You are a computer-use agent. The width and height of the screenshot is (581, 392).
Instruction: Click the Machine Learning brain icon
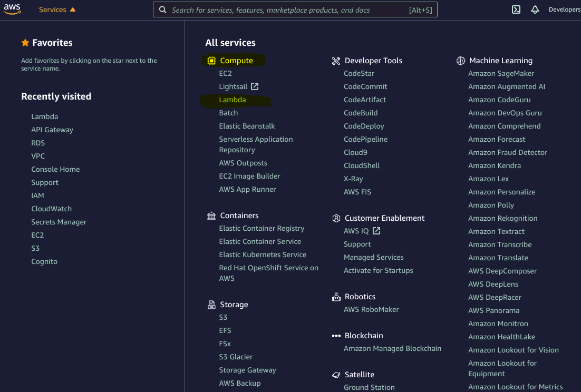[x=460, y=61]
